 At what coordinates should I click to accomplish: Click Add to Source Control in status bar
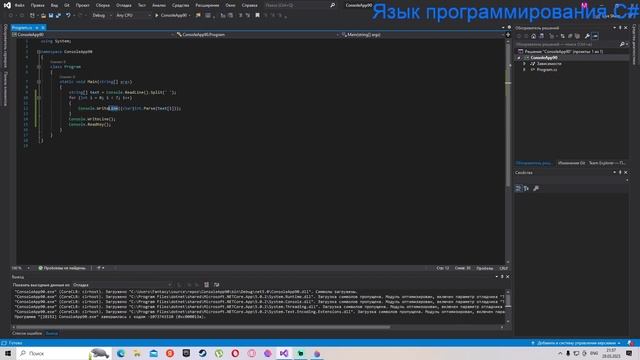576,343
